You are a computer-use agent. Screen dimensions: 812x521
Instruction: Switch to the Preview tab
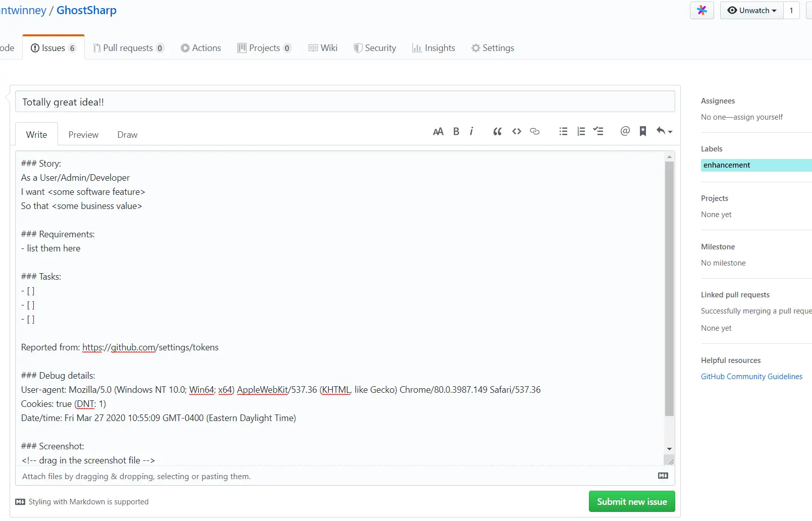83,135
